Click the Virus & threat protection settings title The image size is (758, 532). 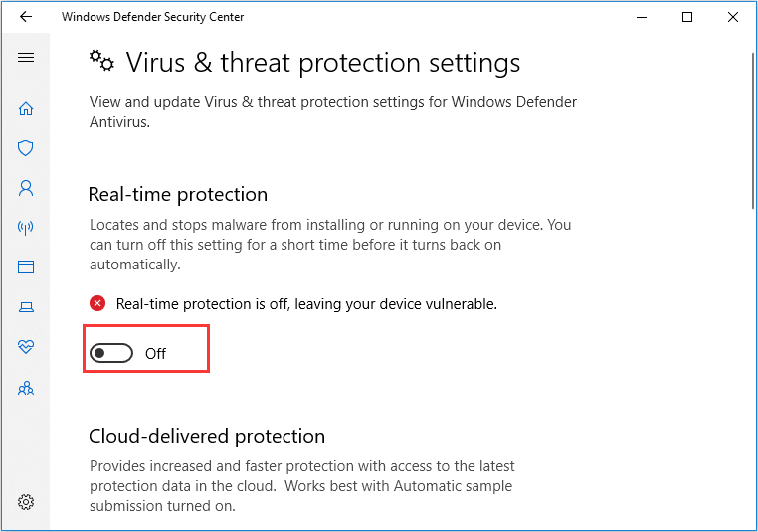(x=322, y=63)
